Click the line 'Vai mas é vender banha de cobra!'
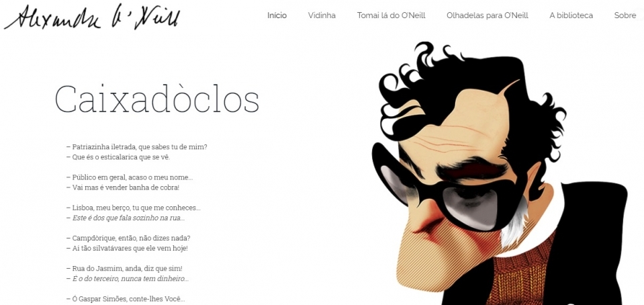Screen dimensions: 644x305 point(123,187)
